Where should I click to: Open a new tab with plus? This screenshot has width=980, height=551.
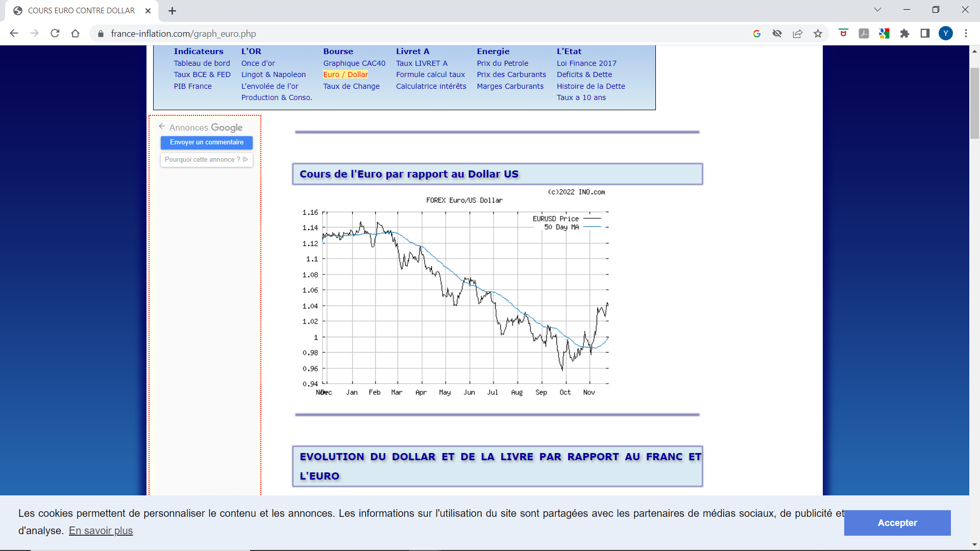click(172, 11)
